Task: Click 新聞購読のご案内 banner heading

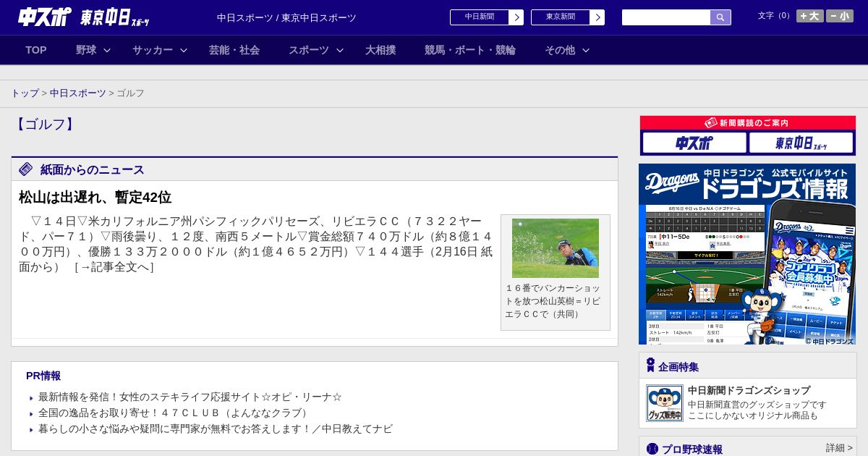Action: 747,123
